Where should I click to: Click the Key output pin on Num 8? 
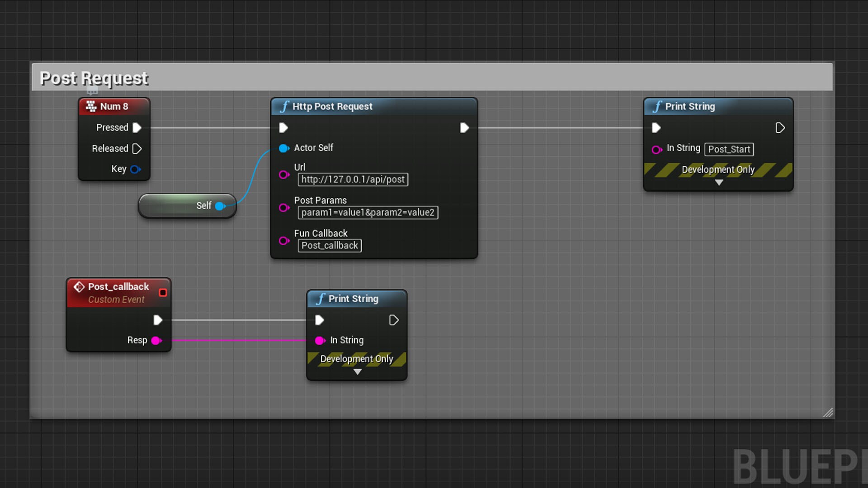coord(135,169)
